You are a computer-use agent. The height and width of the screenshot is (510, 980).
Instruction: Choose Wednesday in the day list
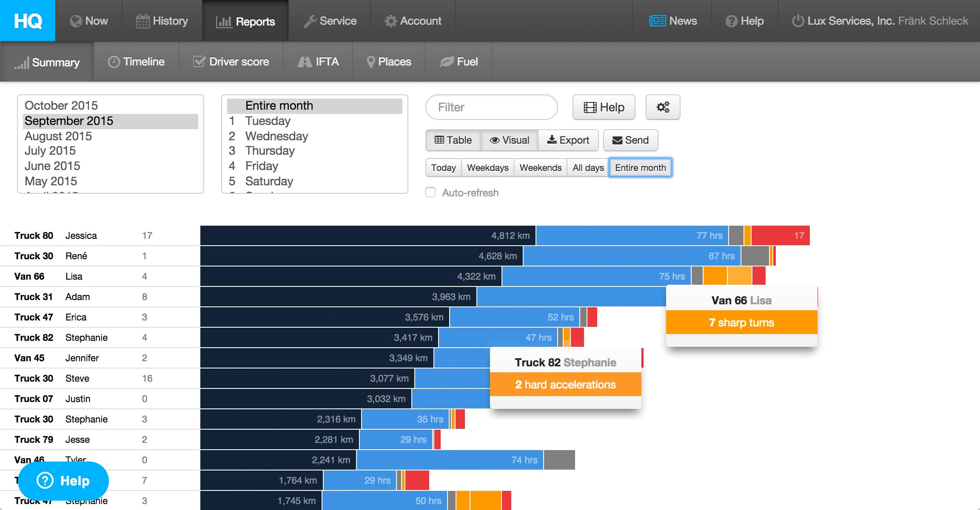(276, 136)
